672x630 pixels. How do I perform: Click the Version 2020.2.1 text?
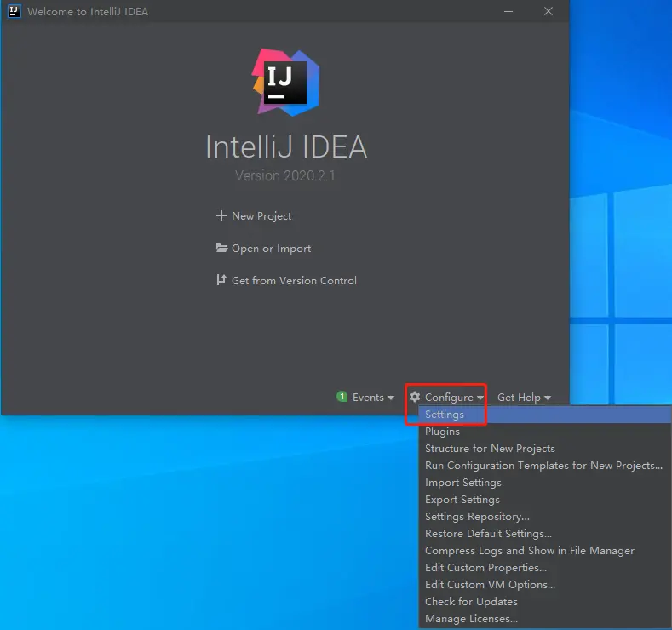click(x=285, y=175)
